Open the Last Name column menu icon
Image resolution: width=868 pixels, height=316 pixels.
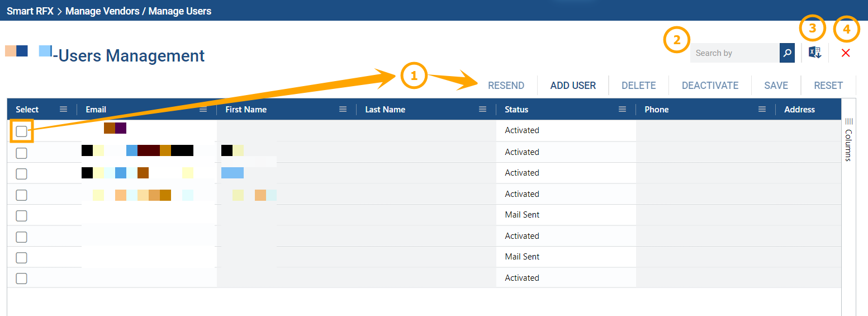(x=483, y=110)
